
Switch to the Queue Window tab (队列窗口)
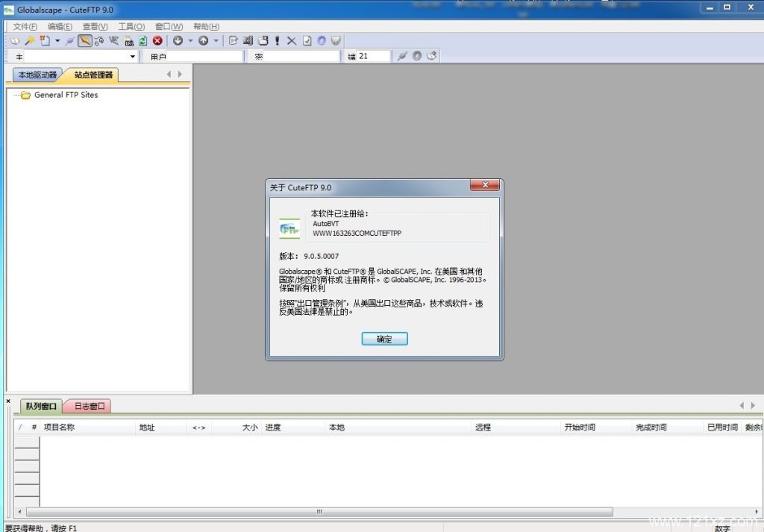[41, 406]
